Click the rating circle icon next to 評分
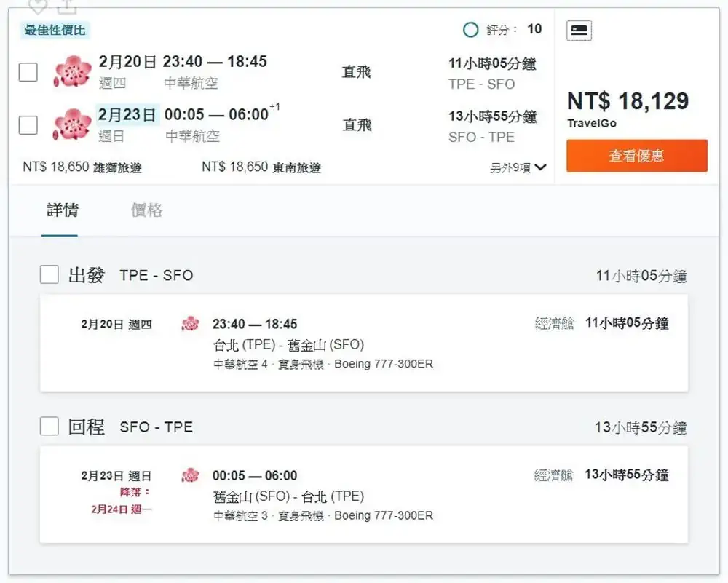728x583 pixels. point(471,30)
